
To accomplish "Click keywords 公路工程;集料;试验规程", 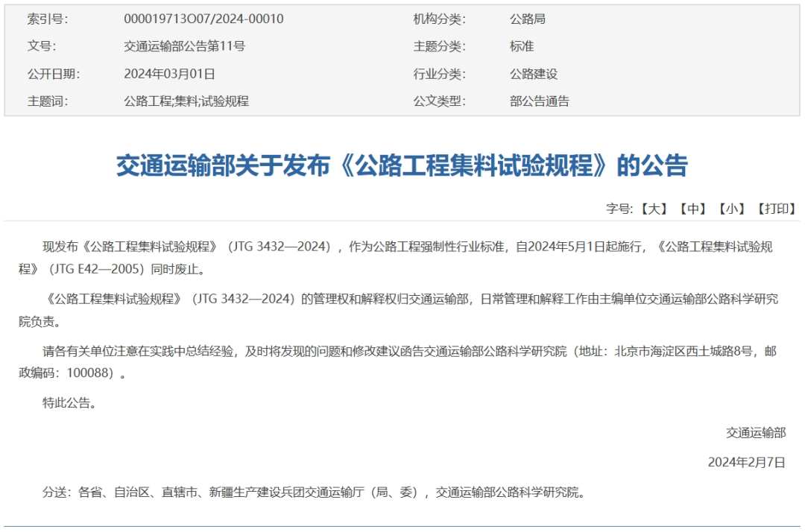I will click(x=186, y=101).
